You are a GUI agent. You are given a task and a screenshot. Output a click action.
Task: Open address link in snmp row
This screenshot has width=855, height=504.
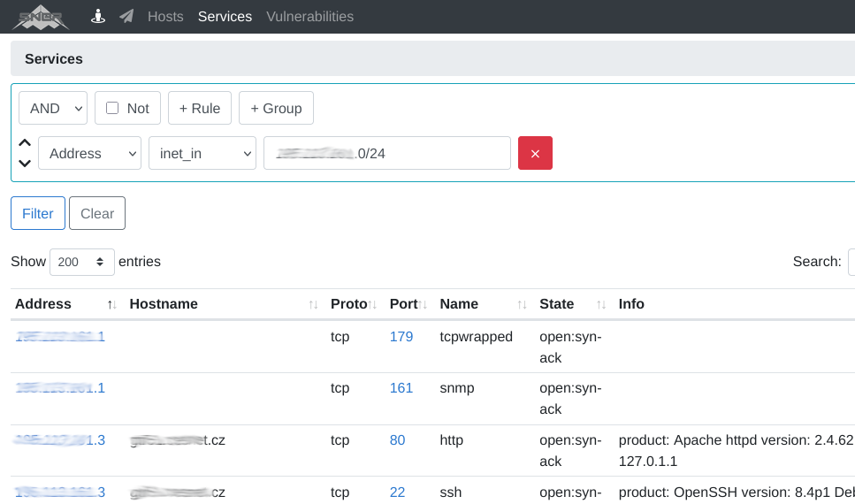pyautogui.click(x=60, y=388)
